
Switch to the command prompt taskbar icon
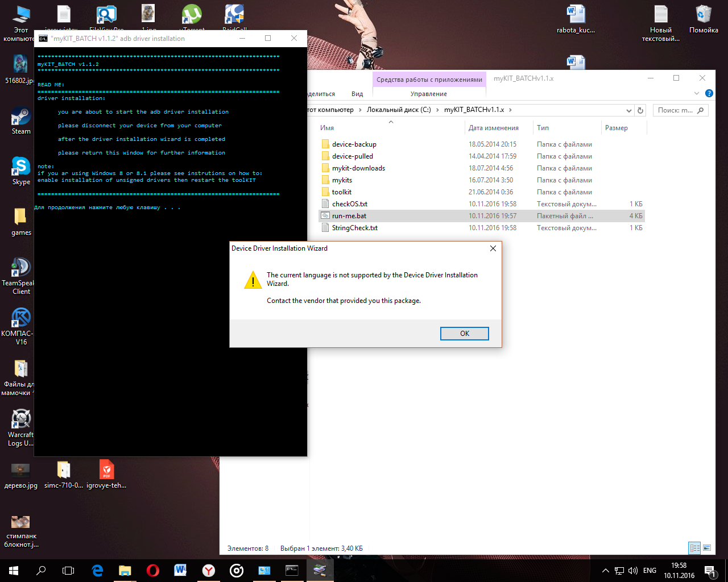[292, 570]
